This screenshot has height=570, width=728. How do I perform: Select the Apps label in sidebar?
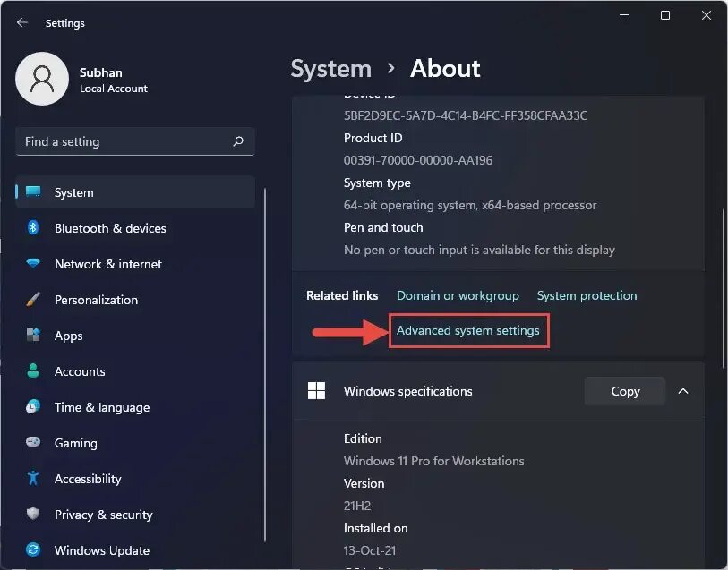(69, 336)
